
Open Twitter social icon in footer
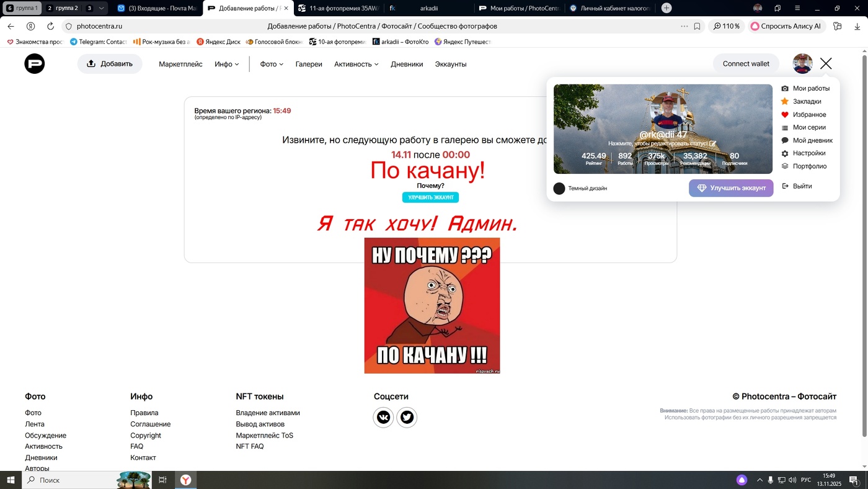[407, 417]
